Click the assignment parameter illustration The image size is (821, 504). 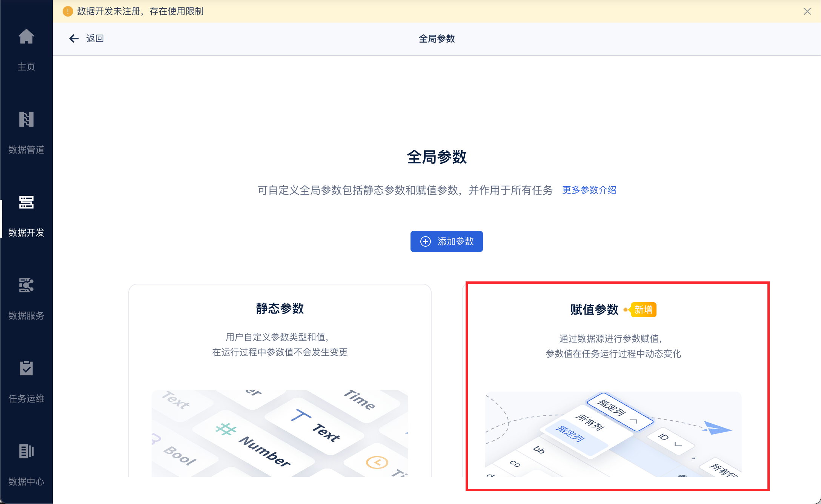(x=613, y=434)
